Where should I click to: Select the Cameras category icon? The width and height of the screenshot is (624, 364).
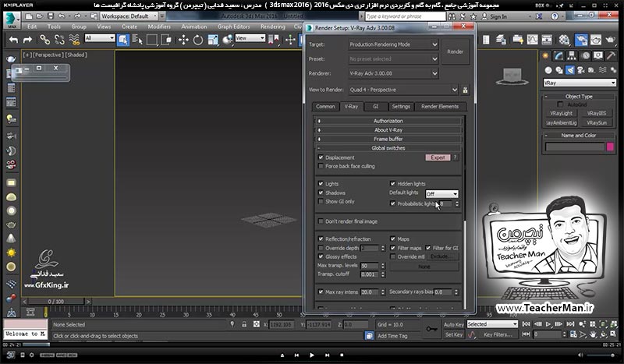click(x=580, y=70)
